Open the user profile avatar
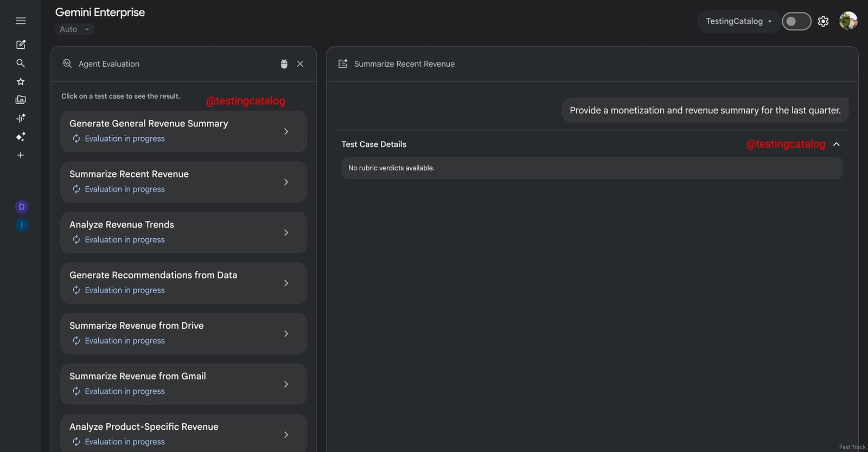Screen dimensions: 868x452 point(848,21)
